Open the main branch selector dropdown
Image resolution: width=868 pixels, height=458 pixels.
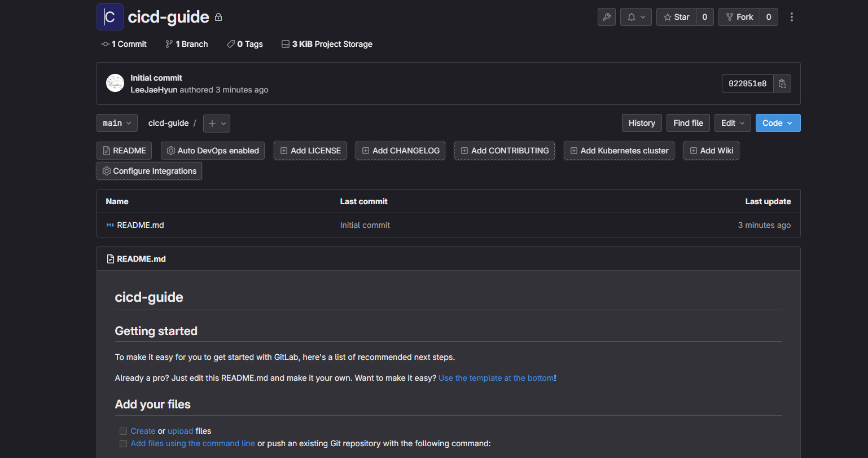(x=117, y=123)
